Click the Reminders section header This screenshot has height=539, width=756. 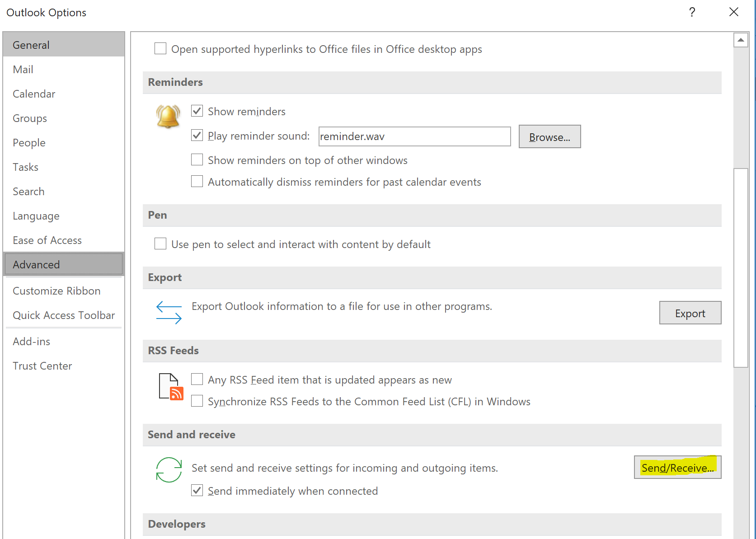(x=432, y=82)
